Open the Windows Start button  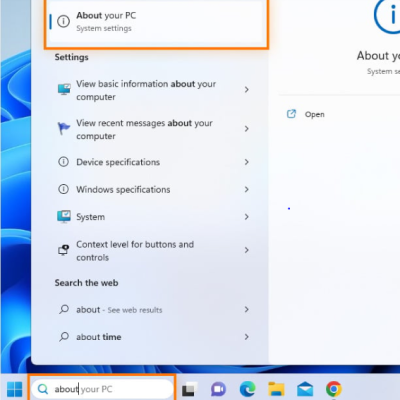[x=14, y=389]
